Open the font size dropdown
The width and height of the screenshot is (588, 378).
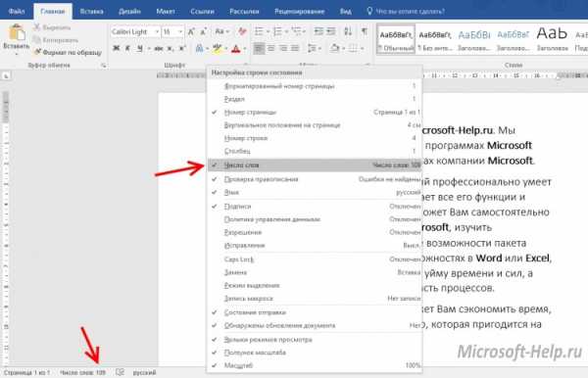tap(180, 32)
